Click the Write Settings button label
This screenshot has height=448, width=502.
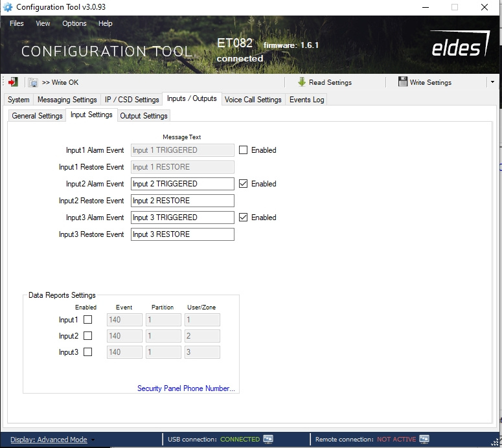[431, 82]
